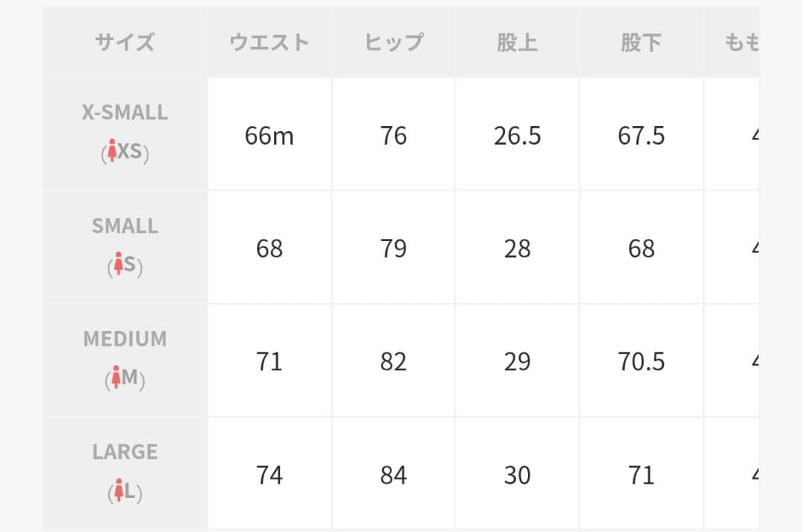Click the red person icon beside M
Viewport: 802px width, 532px height.
pos(115,378)
